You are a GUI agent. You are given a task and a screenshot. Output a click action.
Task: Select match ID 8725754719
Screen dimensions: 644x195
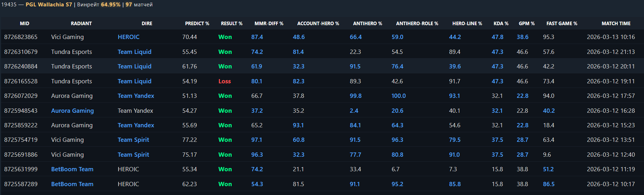pyautogui.click(x=21, y=140)
